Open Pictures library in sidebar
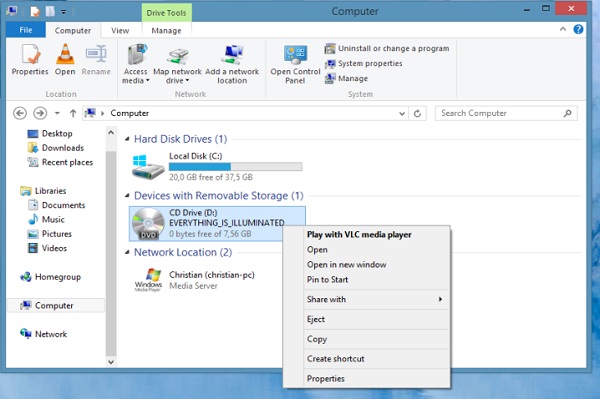600x399 pixels. [x=49, y=234]
